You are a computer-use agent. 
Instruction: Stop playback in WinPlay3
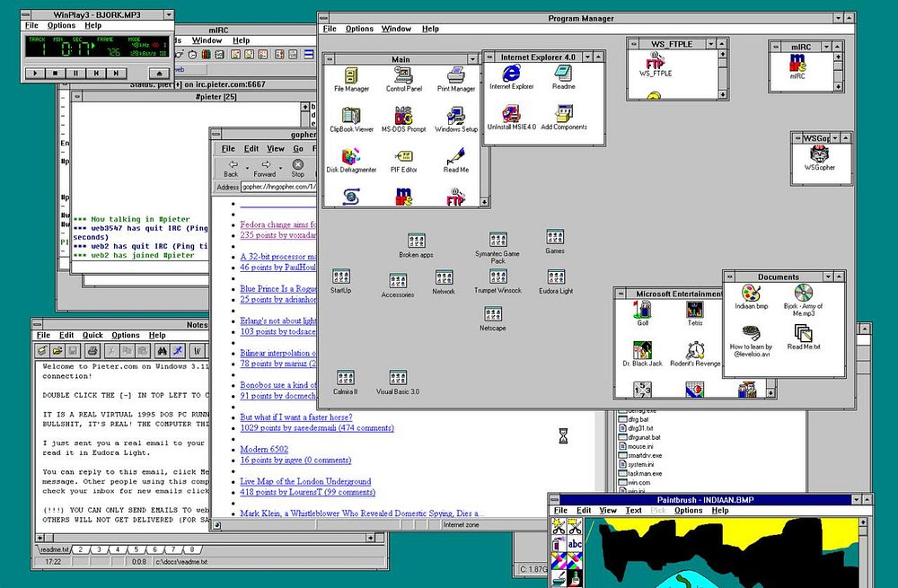click(x=55, y=74)
